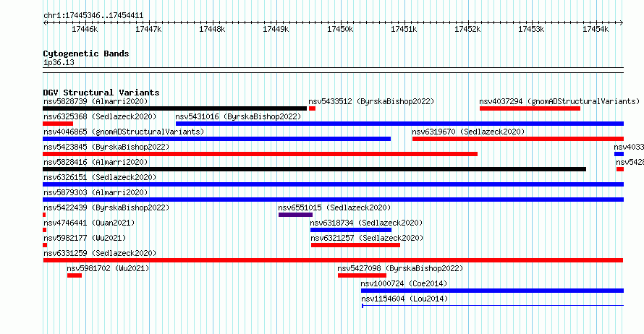The image size is (644, 334).
Task: Click the red nsv5423845 variant bar
Action: (260, 154)
